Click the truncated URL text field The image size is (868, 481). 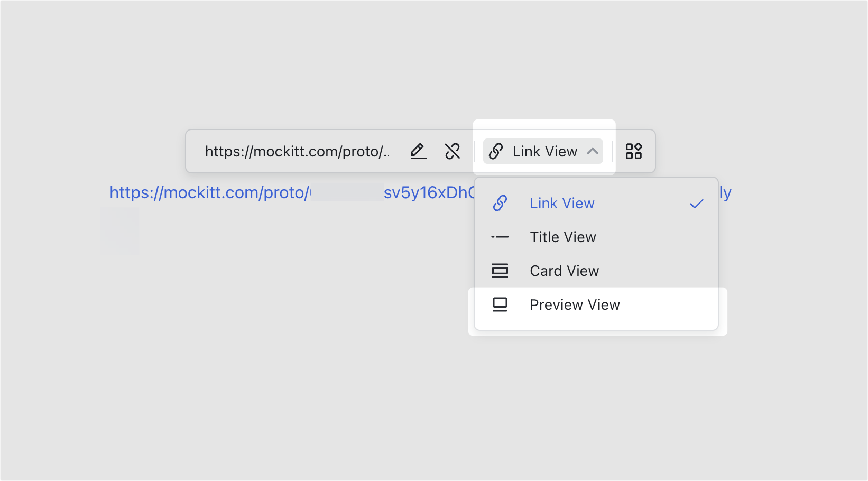tap(299, 151)
